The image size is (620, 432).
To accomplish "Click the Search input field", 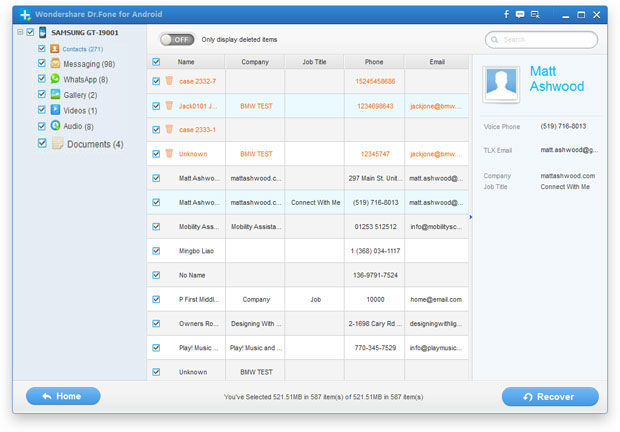I will point(546,39).
